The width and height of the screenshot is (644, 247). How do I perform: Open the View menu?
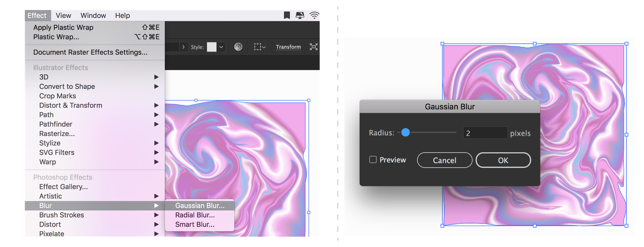(63, 15)
